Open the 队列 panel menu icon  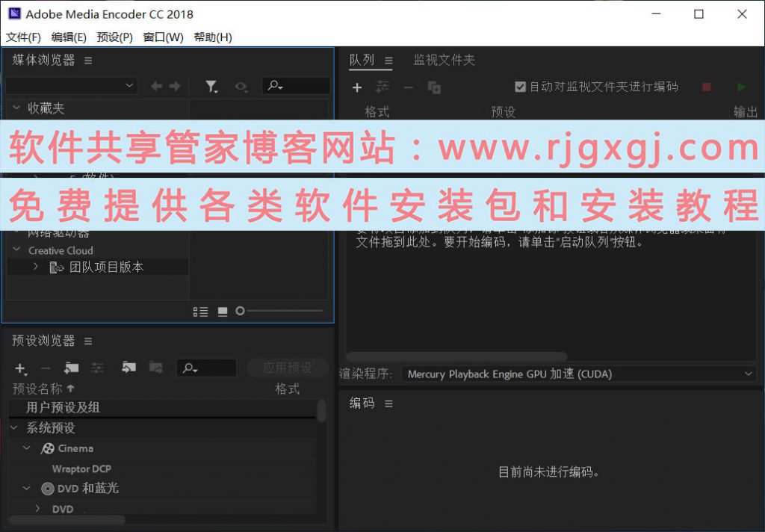[x=388, y=61]
